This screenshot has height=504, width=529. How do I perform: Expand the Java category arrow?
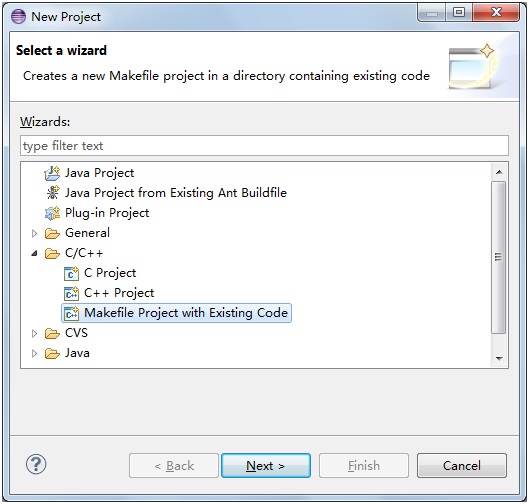tap(34, 353)
